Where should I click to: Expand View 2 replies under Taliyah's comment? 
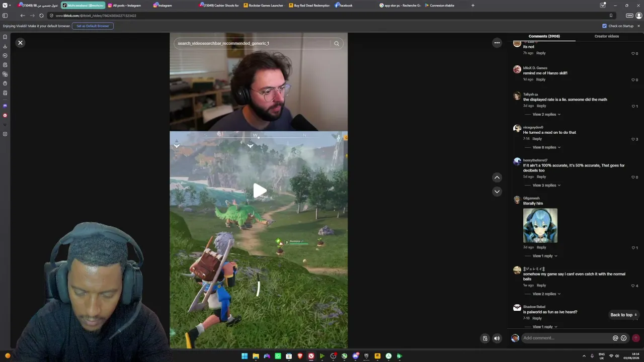546,115
